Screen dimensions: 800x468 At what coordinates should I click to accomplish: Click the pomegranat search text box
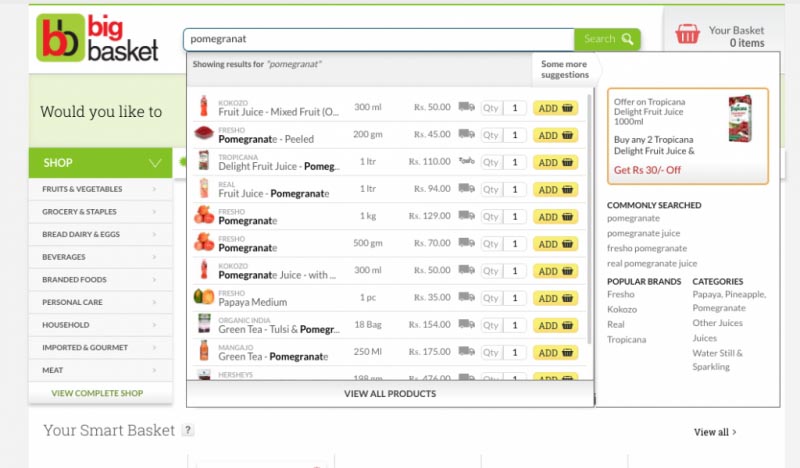tap(378, 39)
